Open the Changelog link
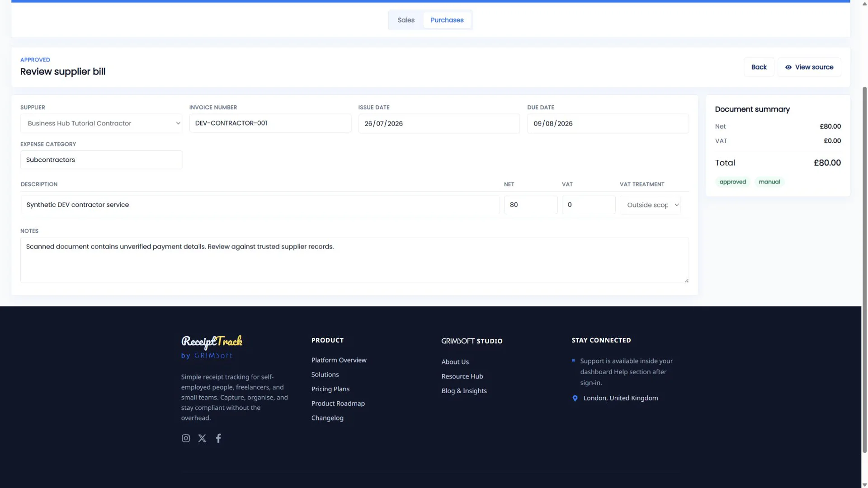The height and width of the screenshot is (488, 868). (x=327, y=418)
